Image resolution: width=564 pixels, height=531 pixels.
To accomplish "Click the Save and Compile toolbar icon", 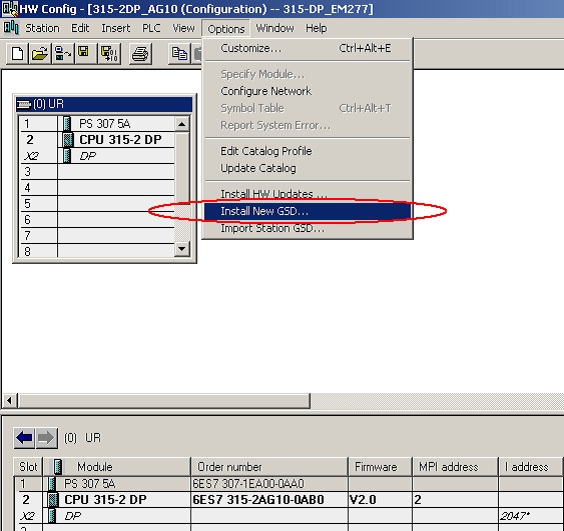I will [x=109, y=54].
